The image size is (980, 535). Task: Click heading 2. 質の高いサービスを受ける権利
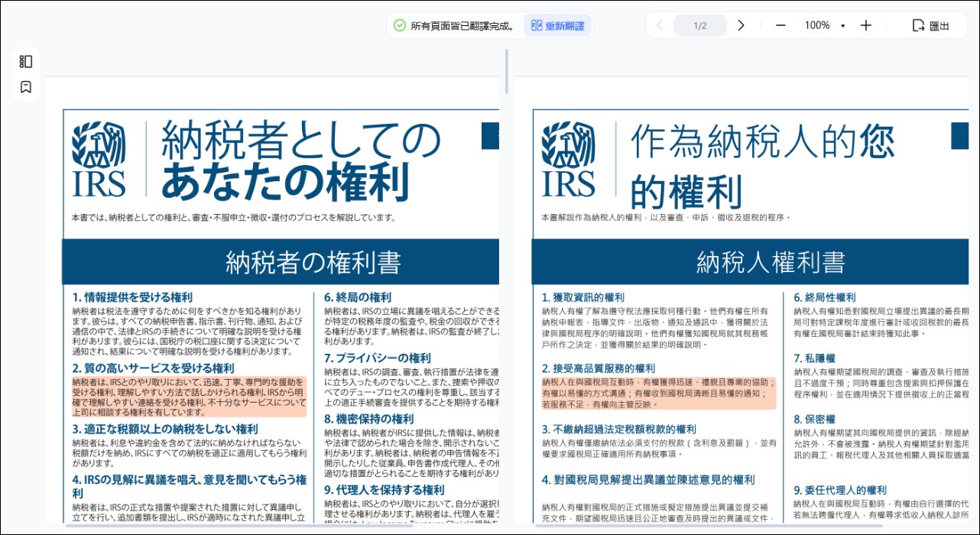154,368
